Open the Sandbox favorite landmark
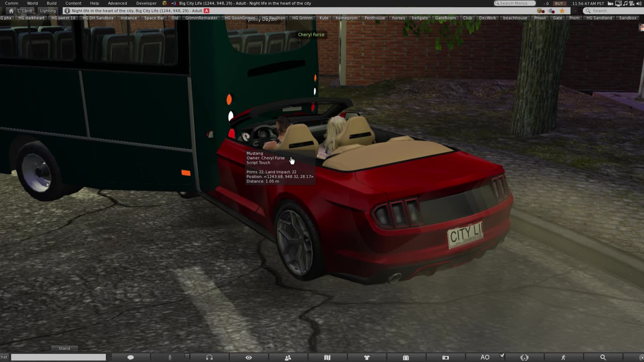 point(628,18)
